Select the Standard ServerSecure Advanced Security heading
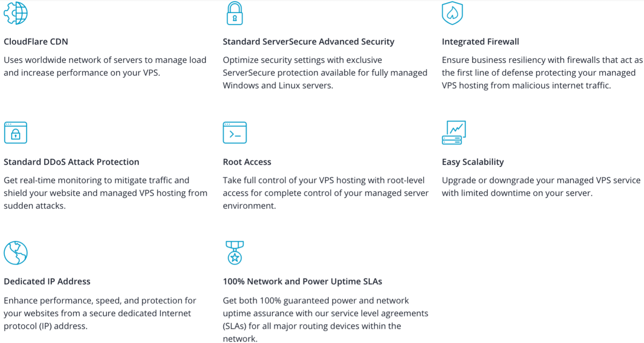Screen dimensions: 644x343 (x=308, y=41)
